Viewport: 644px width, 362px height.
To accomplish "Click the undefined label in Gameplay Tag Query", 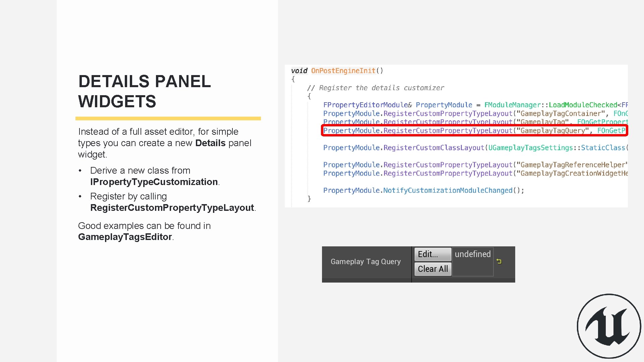I will pos(472,254).
